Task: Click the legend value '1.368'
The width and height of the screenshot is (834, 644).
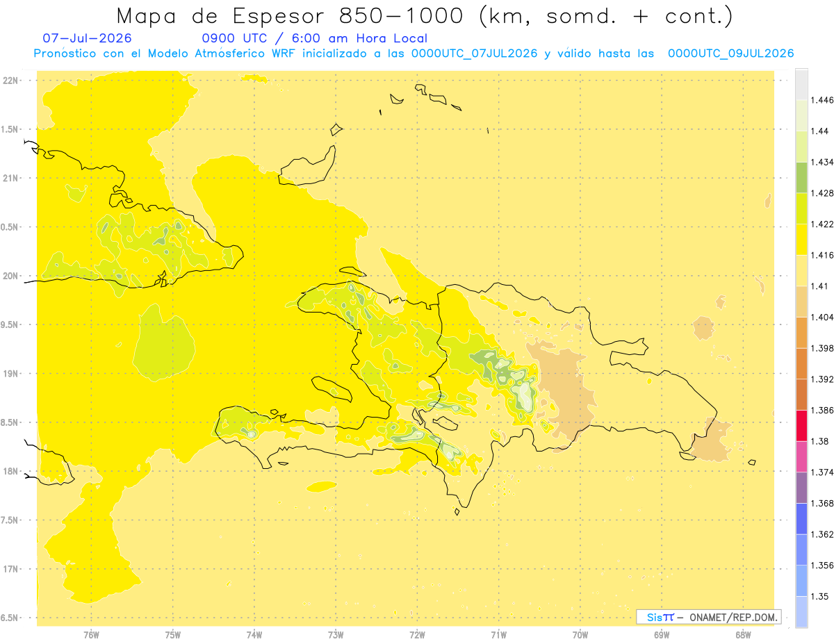Action: pyautogui.click(x=823, y=503)
